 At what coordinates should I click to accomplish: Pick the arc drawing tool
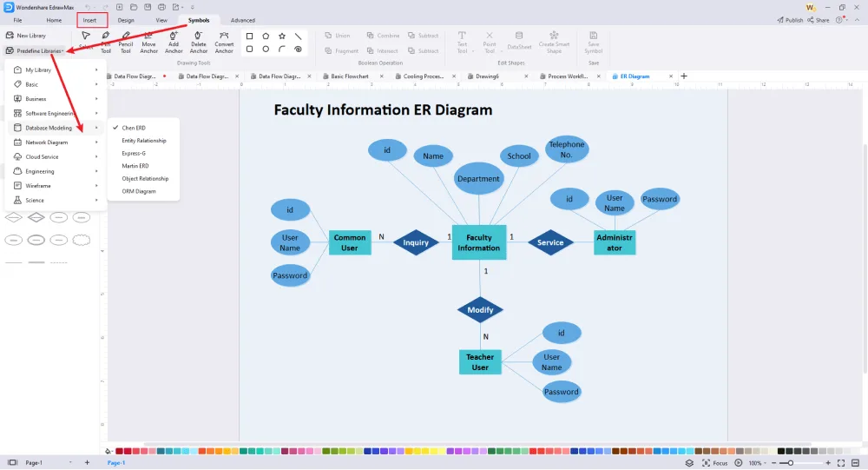[282, 50]
